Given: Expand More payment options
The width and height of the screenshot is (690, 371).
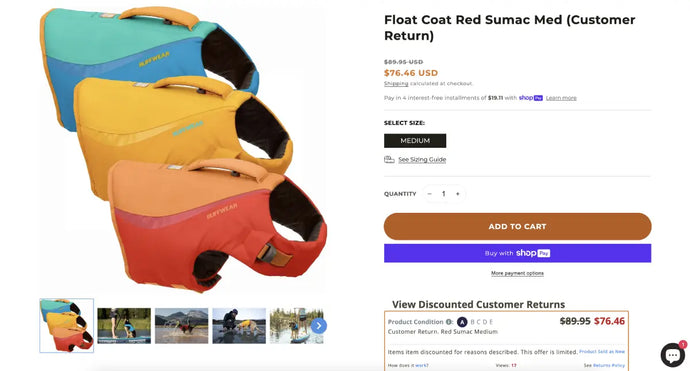Looking at the screenshot, I should 518,273.
